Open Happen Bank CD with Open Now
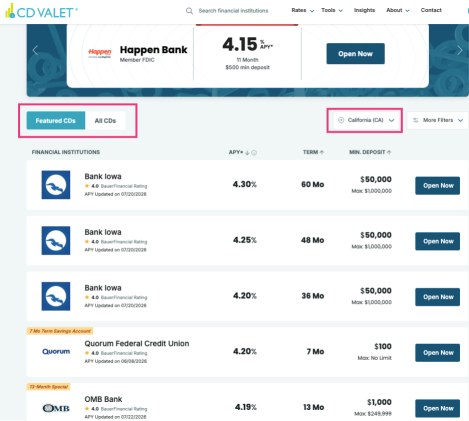 [x=355, y=54]
